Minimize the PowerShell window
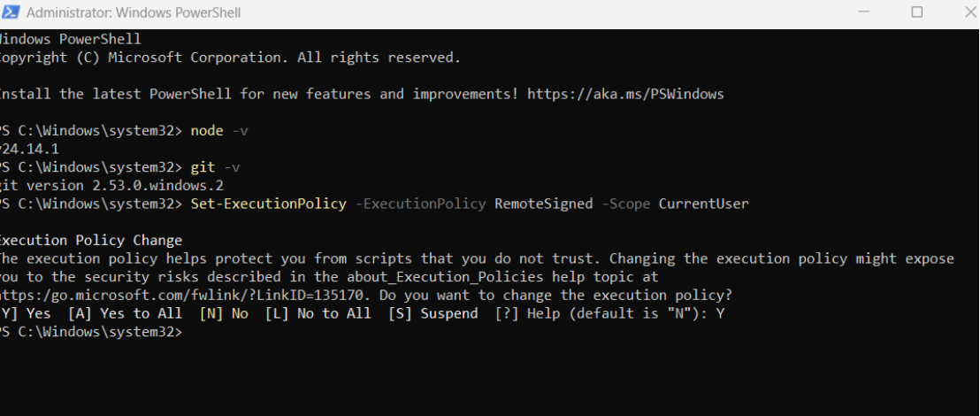Screen dimensions: 980x416 pyautogui.click(x=863, y=12)
